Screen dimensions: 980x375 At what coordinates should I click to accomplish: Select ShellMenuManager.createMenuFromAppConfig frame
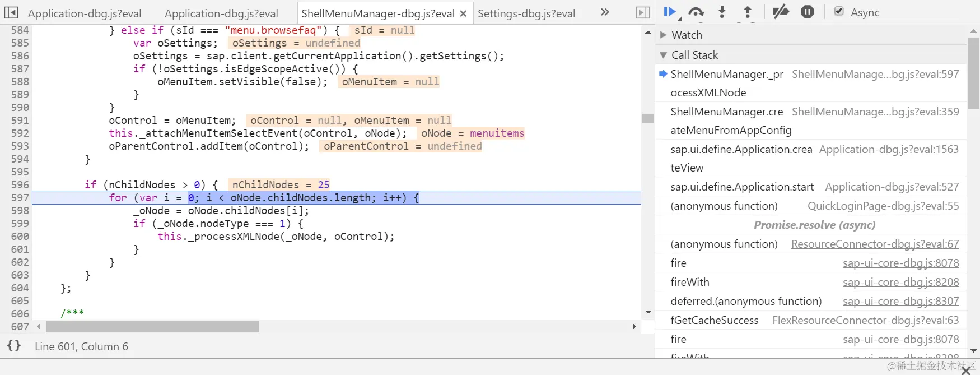811,121
